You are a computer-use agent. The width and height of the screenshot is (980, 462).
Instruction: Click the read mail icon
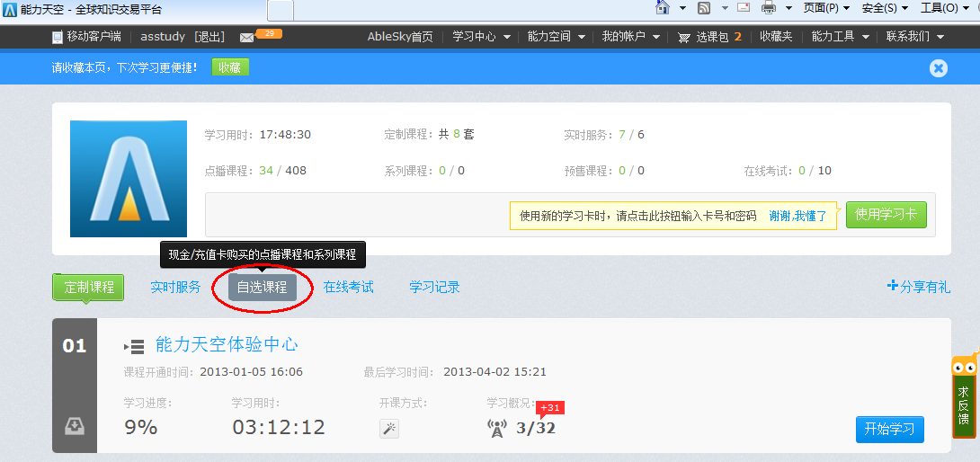(744, 7)
